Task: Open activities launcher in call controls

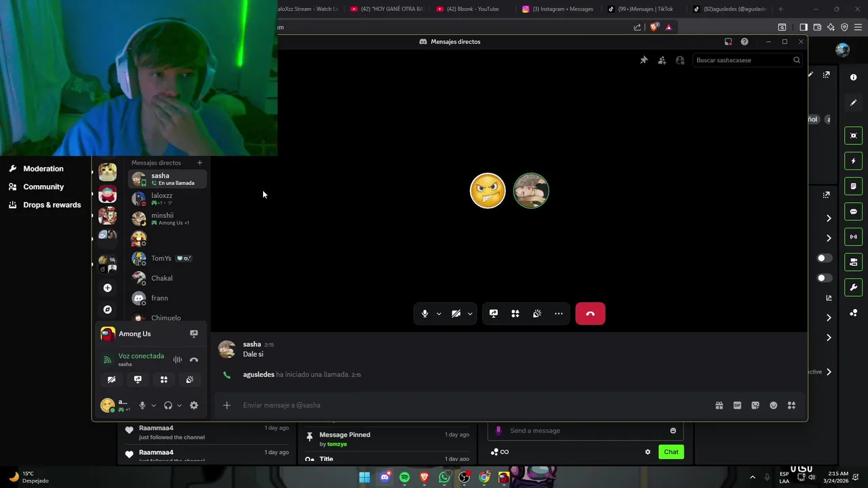Action: click(515, 314)
